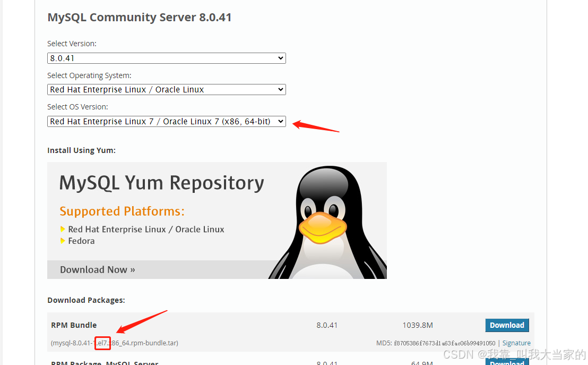This screenshot has width=588, height=365.
Task: Click the yellow arrow bullet beside Fedora
Action: pos(63,241)
